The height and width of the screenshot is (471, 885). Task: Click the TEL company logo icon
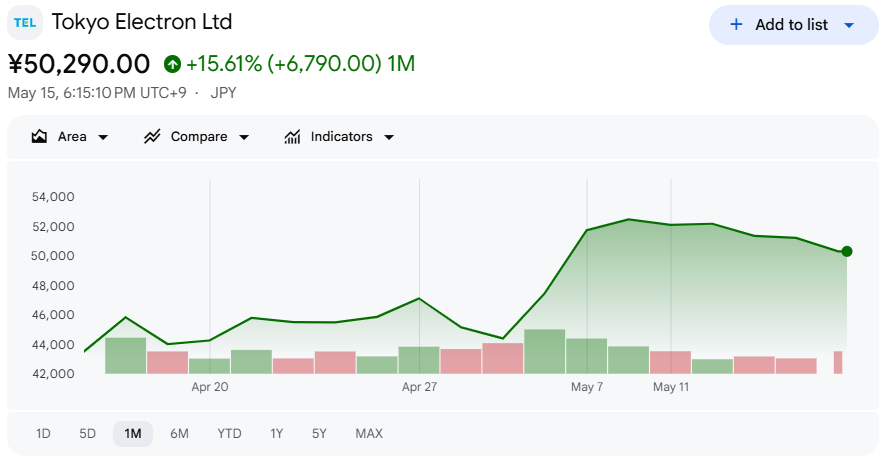[25, 23]
